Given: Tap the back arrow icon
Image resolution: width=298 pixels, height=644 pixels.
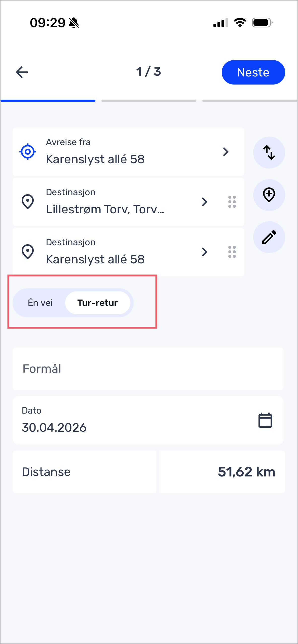Looking at the screenshot, I should click(22, 72).
